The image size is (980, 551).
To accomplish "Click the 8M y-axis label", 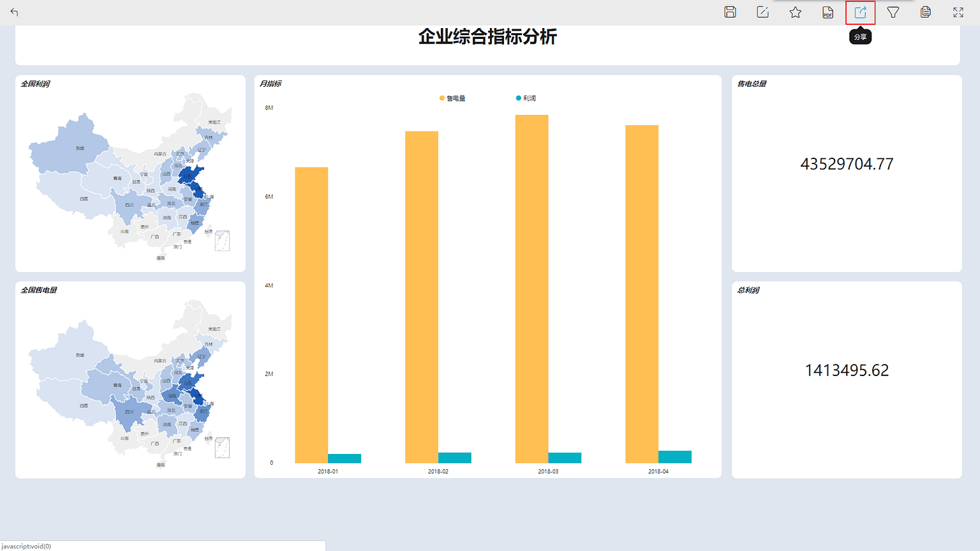I will point(269,108).
